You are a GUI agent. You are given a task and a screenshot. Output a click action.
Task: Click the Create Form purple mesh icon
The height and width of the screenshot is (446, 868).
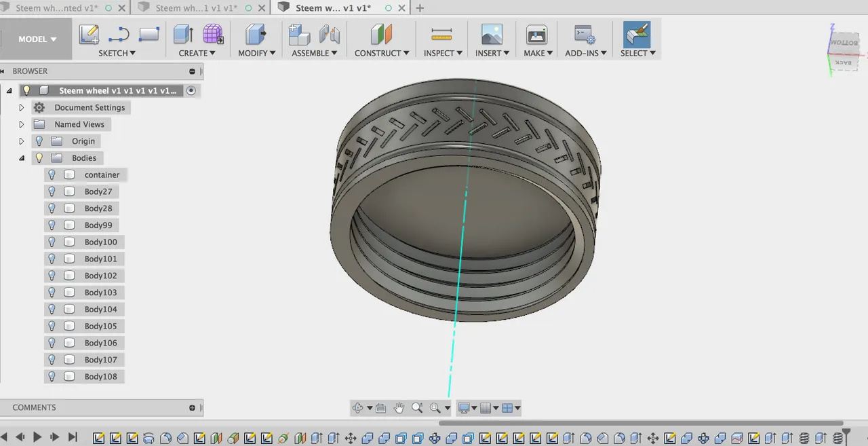pyautogui.click(x=213, y=34)
